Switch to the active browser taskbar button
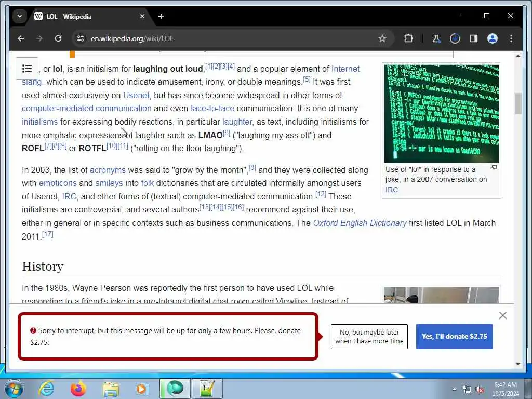 click(x=175, y=389)
